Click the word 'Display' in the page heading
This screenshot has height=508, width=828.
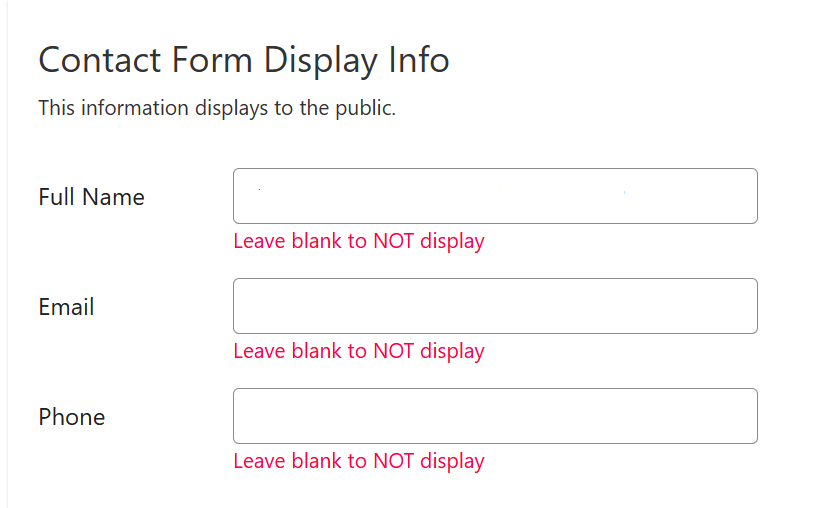click(x=319, y=60)
